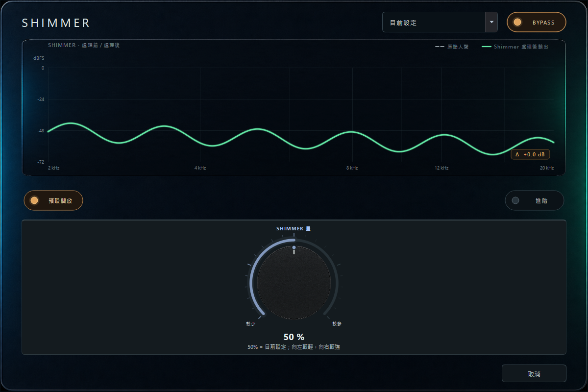Click the 12 kHz axis label
The height and width of the screenshot is (392, 588).
click(441, 168)
